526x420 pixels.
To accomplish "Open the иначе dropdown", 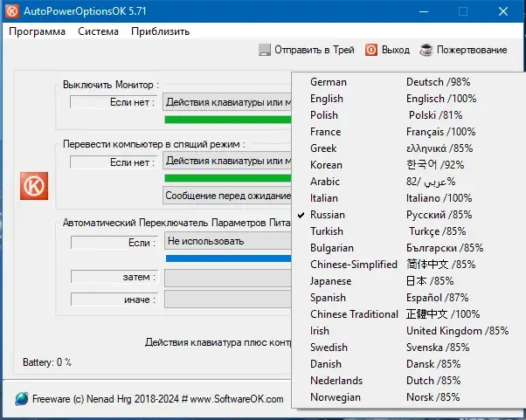I will [228, 300].
